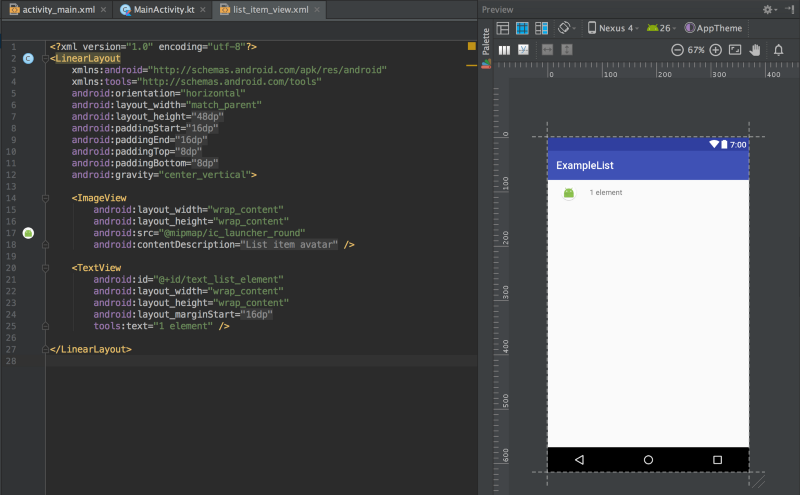Fit the preview to screen
This screenshot has width=800, height=495.
coord(735,50)
